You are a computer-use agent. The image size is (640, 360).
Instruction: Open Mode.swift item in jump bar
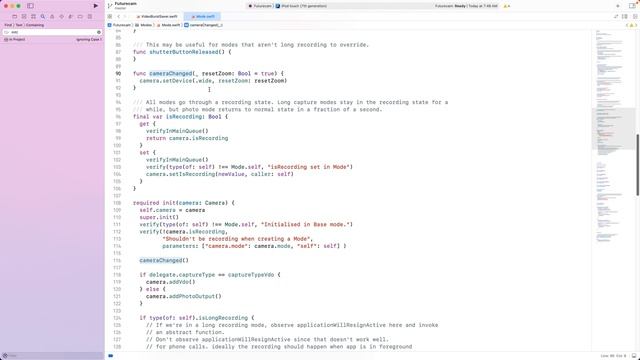169,25
